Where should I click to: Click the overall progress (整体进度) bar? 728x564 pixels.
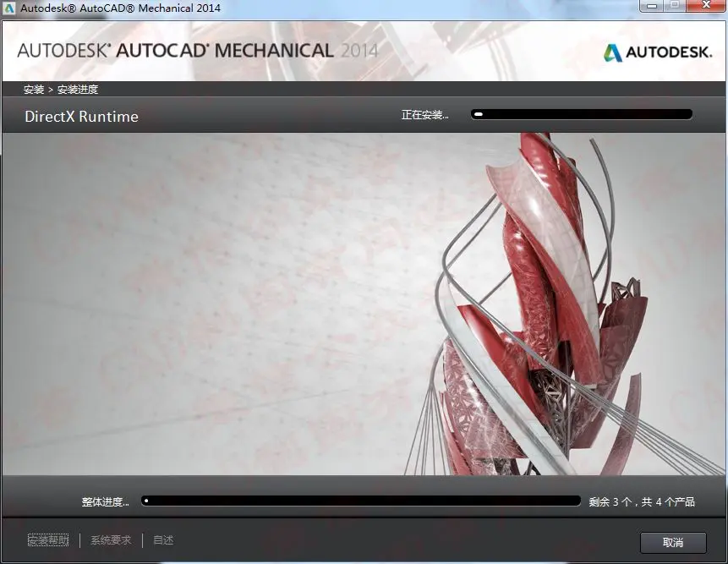361,501
